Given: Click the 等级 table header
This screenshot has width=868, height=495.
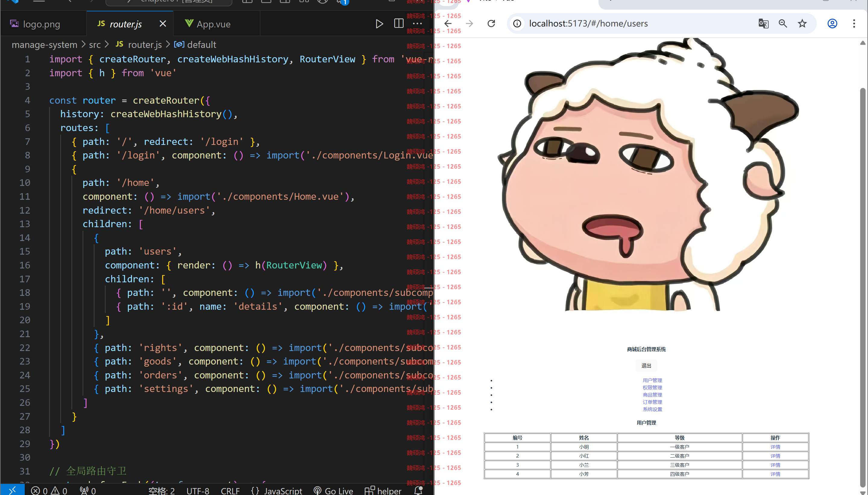Looking at the screenshot, I should click(679, 437).
